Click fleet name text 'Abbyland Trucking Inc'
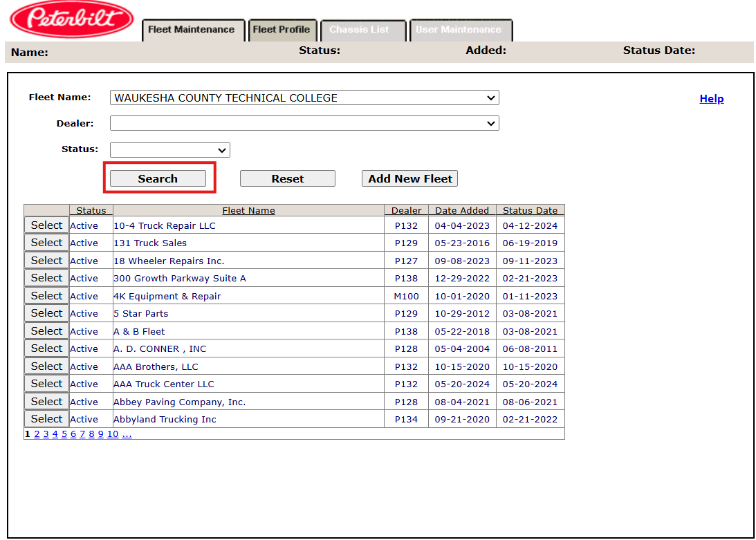756x540 pixels. 165,420
